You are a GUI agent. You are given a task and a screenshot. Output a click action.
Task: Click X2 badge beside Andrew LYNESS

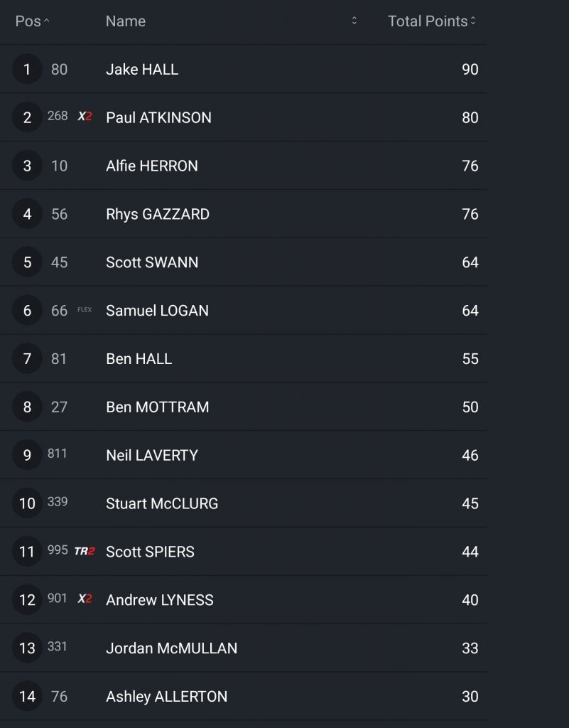coord(85,599)
